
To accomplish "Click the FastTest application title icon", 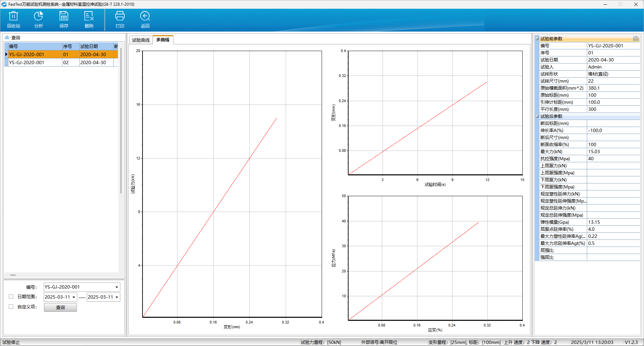I will [x=4, y=4].
